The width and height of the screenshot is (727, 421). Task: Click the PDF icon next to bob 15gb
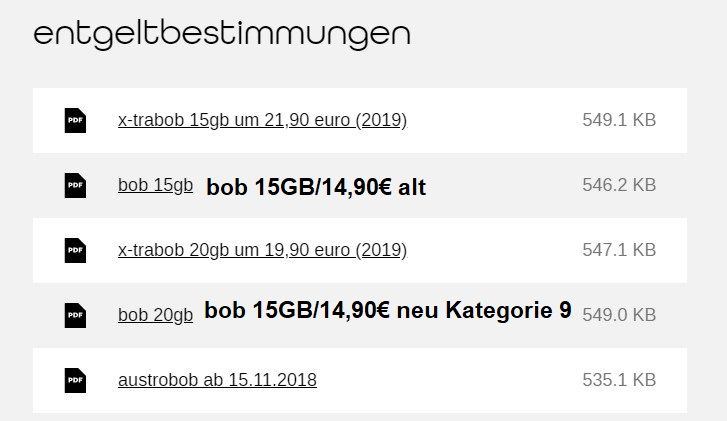click(75, 185)
